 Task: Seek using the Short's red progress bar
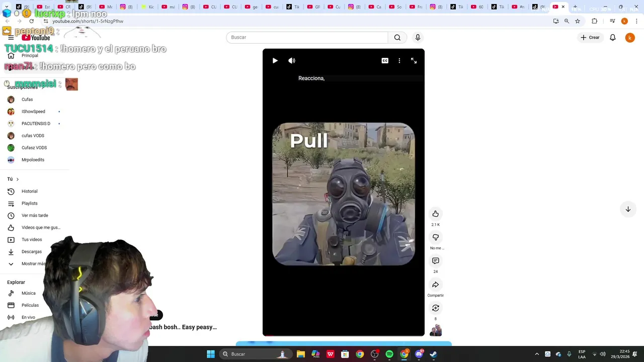point(344,335)
